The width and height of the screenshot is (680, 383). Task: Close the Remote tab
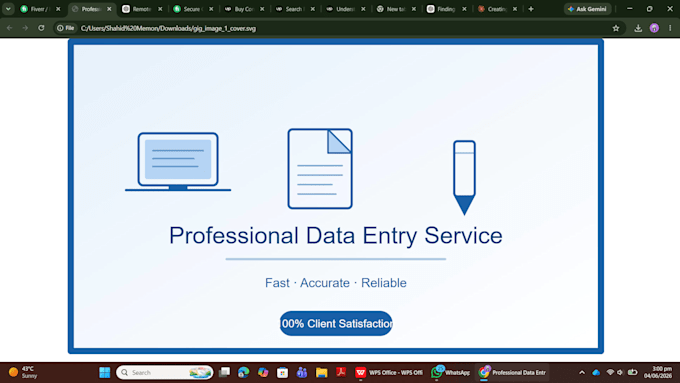tap(160, 9)
